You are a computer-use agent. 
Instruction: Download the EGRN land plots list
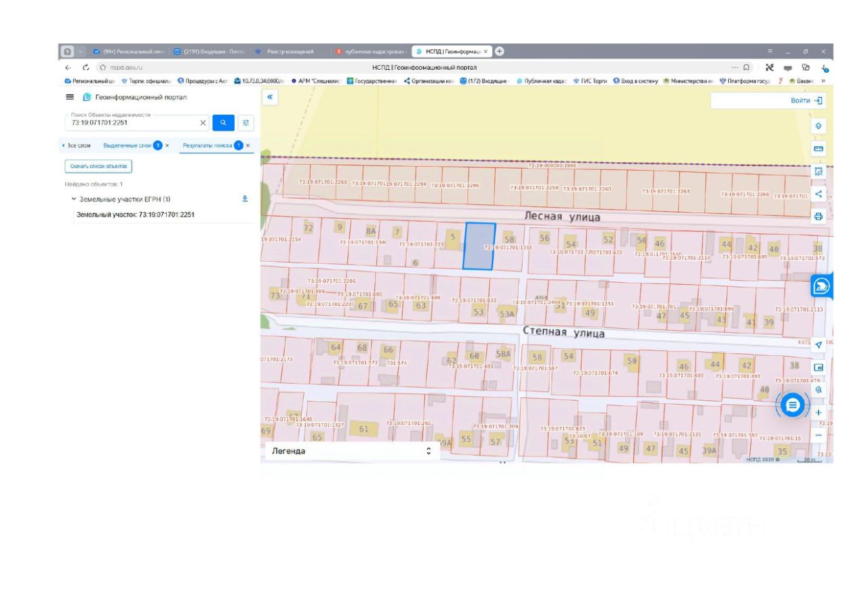click(245, 199)
